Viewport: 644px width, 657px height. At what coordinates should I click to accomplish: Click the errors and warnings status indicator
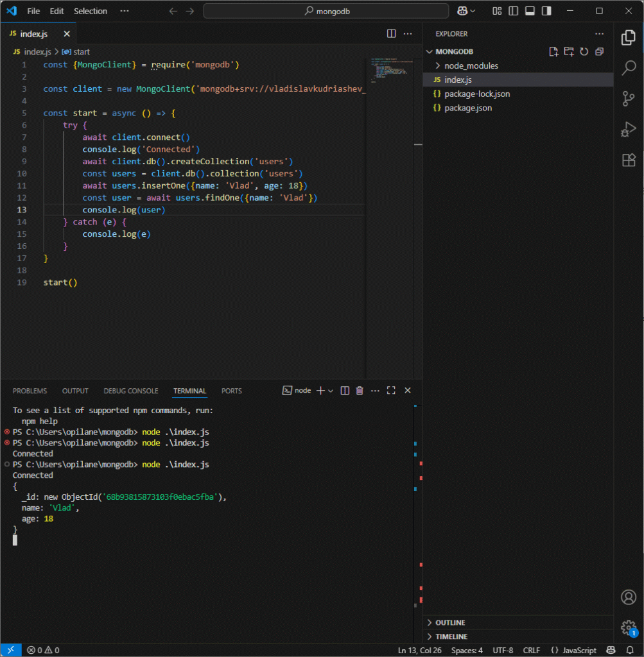coord(43,650)
